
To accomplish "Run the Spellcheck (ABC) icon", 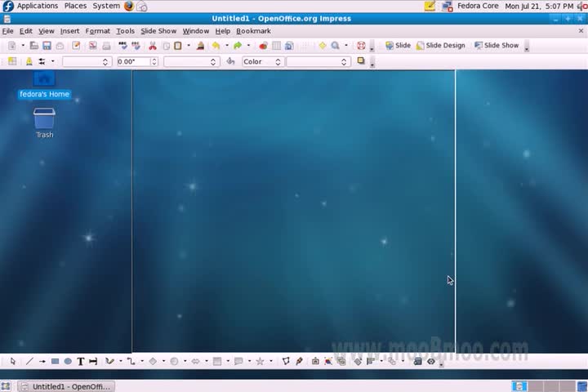I will coord(122,46).
